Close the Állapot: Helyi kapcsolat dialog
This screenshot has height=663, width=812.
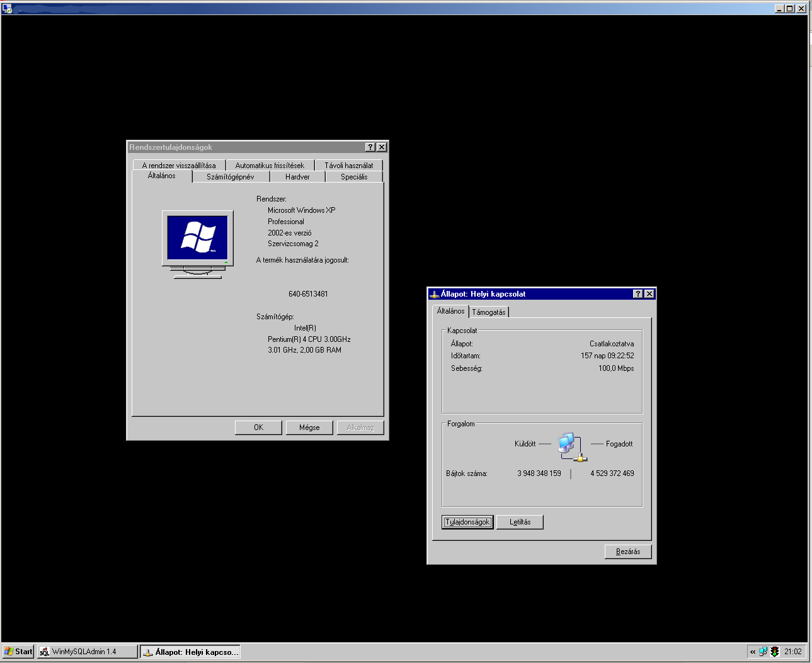[x=649, y=294]
